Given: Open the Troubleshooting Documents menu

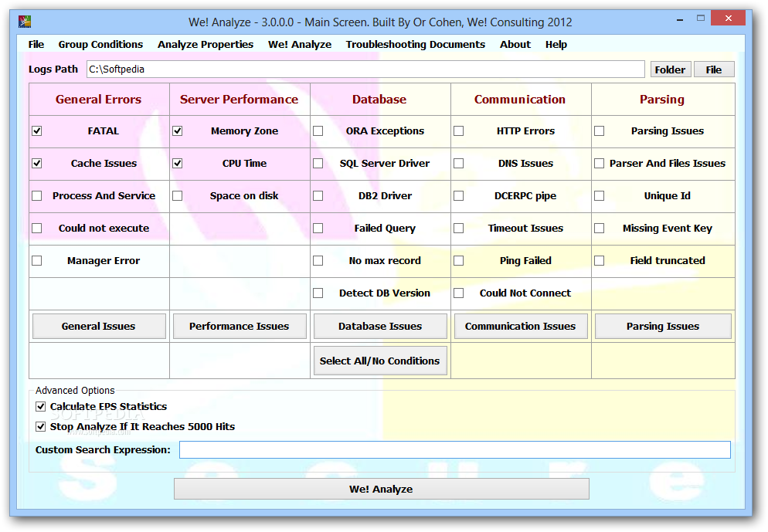Looking at the screenshot, I should [416, 45].
